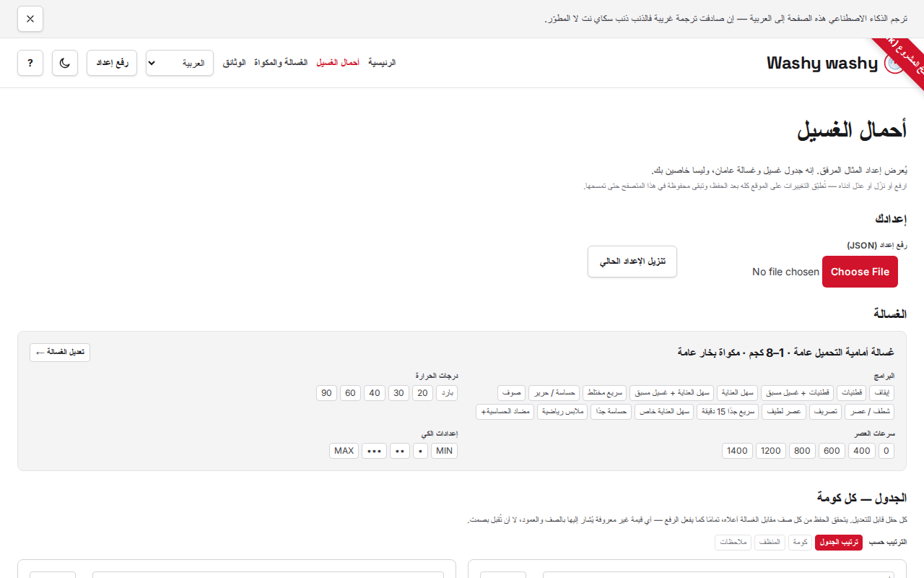The image size is (924, 578).
Task: Click the أحمال الغسيل page heading
Action: [852, 130]
